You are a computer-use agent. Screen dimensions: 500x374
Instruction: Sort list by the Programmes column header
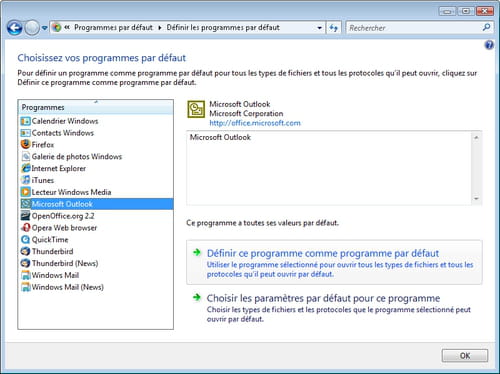[x=96, y=107]
